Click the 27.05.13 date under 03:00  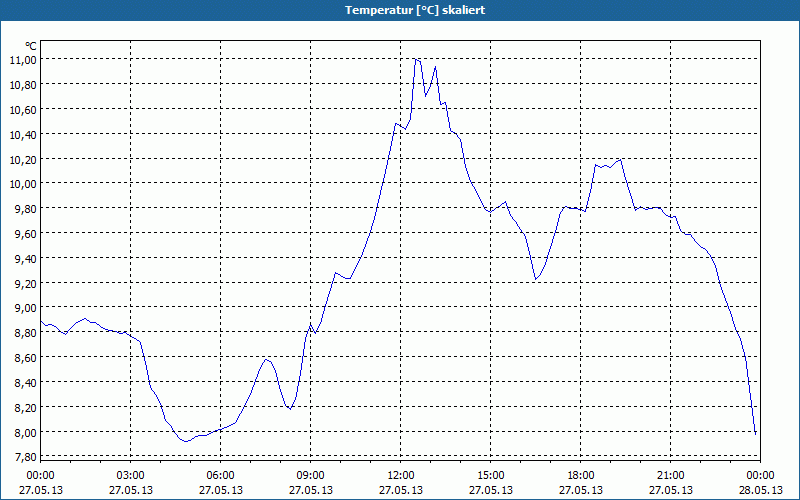131,490
